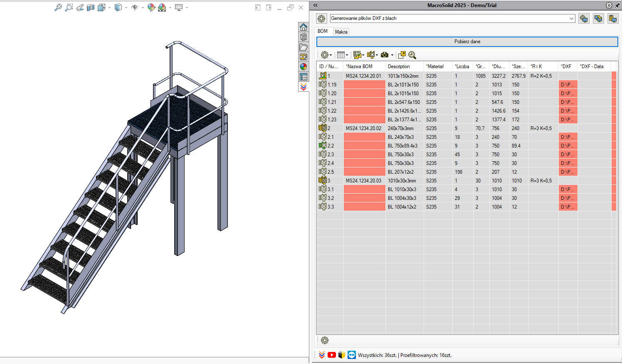
Task: Toggle the Hide/Show Items eye icon
Action: point(134,7)
